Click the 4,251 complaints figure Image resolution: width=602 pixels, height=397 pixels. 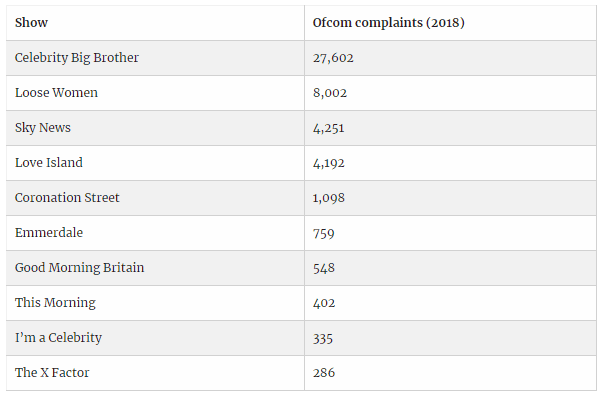coord(329,128)
